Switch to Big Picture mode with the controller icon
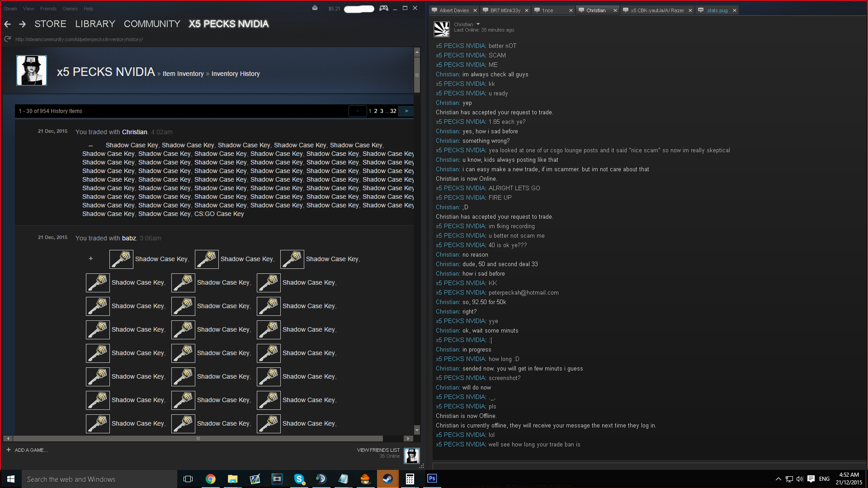 (383, 8)
